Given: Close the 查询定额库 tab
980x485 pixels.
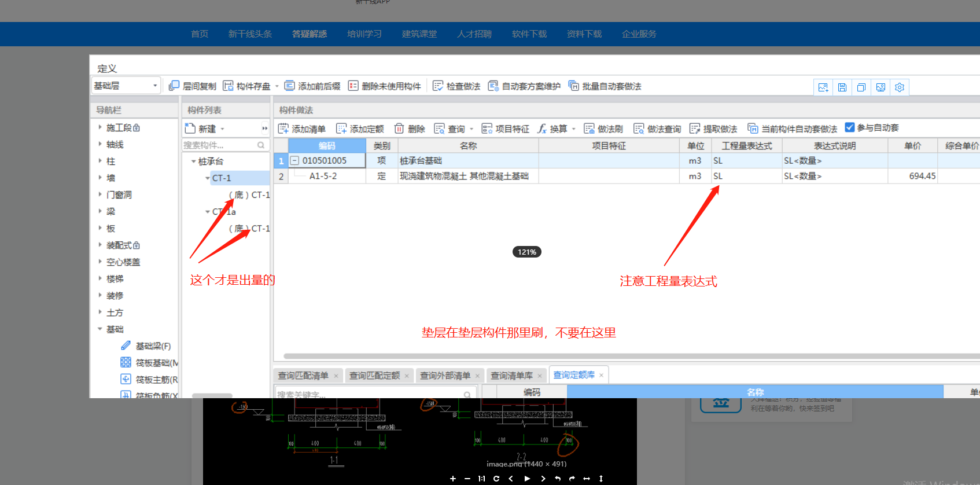Looking at the screenshot, I should coord(601,375).
